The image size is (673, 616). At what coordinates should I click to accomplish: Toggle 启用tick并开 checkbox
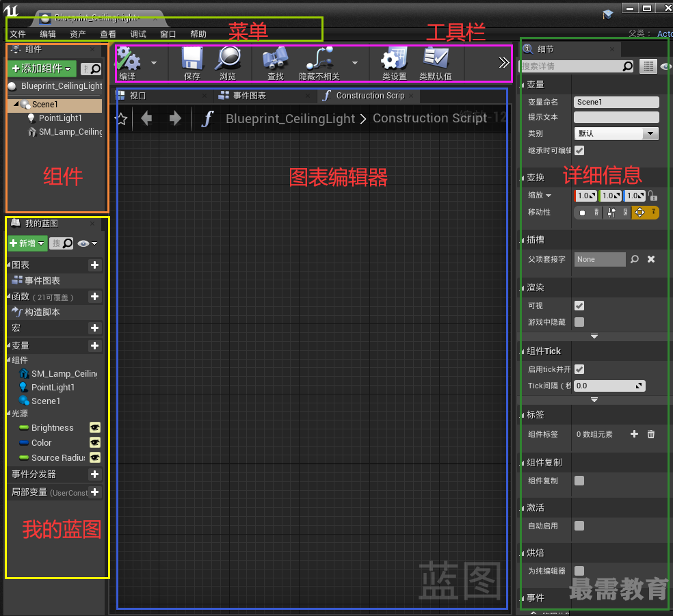[x=579, y=369]
